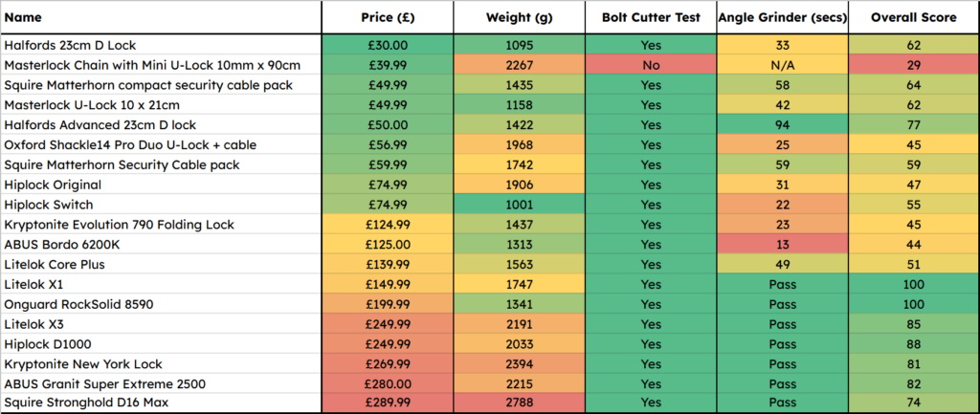Select the Litelok Core Plus name cell
The height and width of the screenshot is (414, 980).
(161, 264)
